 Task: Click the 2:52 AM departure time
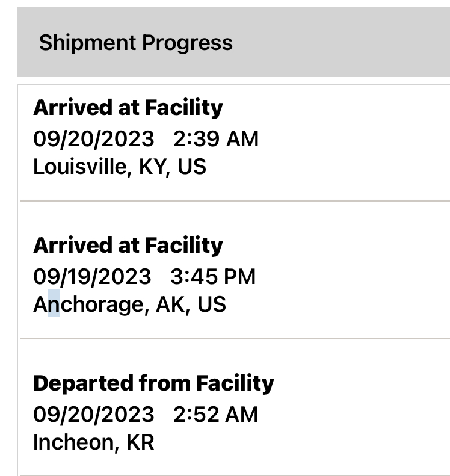click(x=216, y=415)
